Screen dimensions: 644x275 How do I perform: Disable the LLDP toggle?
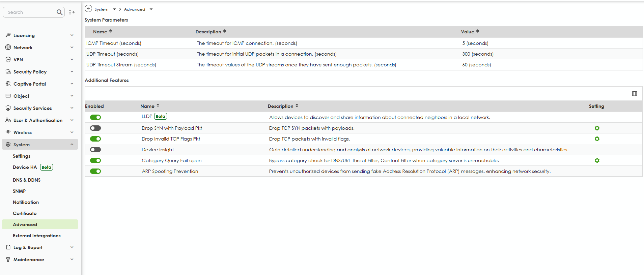pyautogui.click(x=95, y=117)
